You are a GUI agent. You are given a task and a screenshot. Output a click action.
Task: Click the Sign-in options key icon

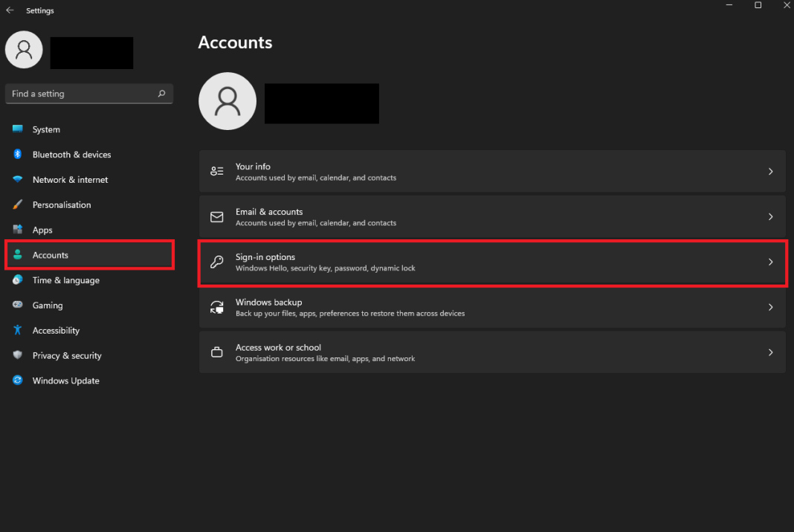click(x=216, y=262)
